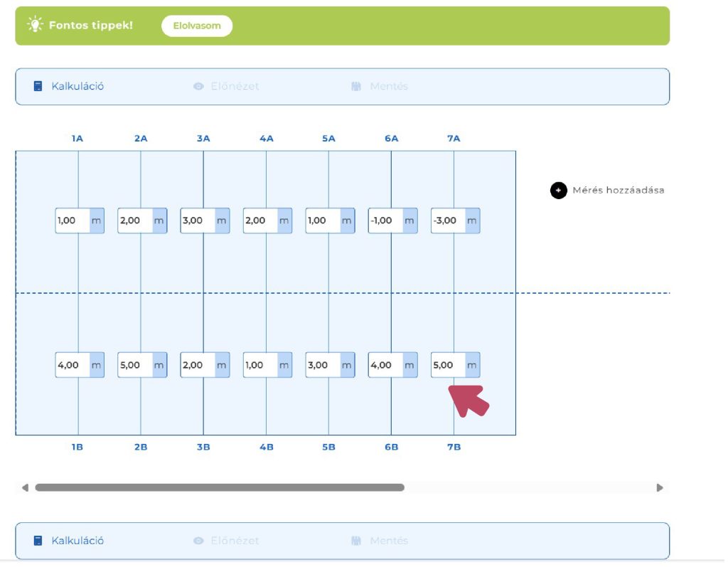
Task: Click the horizontal scrollbar thumb
Action: click(x=219, y=488)
